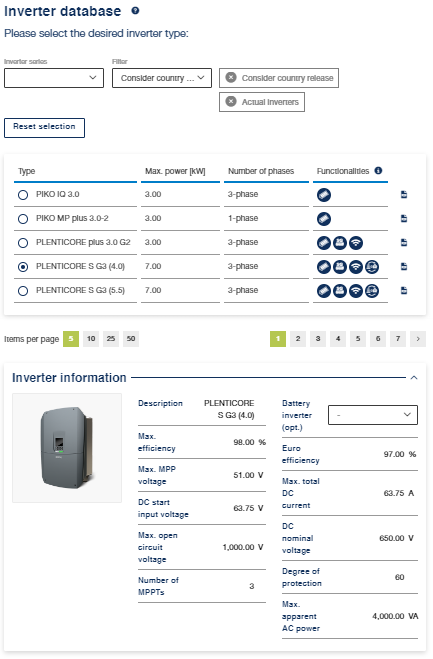The height and width of the screenshot is (659, 433).
Task: Select the PLENTICORE S G3 (5.5) radio button
Action: (23, 290)
